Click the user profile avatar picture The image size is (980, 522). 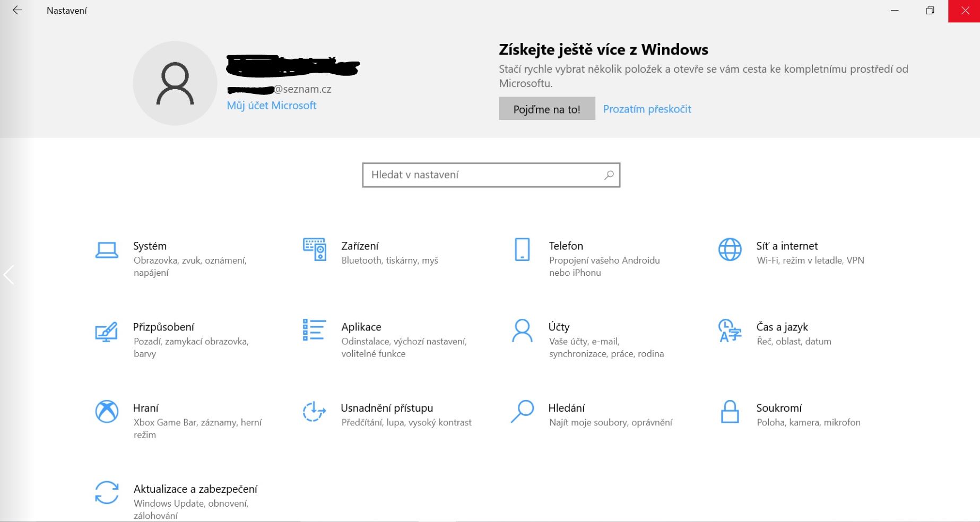(x=175, y=83)
